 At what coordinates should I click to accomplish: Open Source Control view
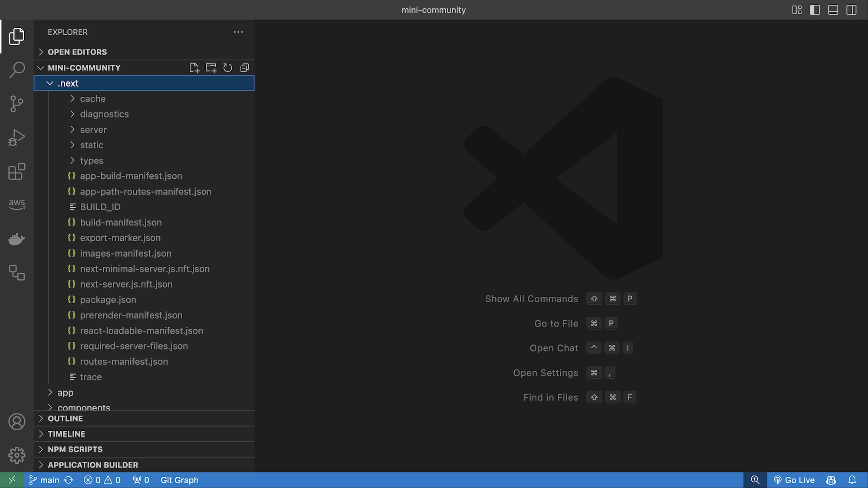[x=17, y=104]
